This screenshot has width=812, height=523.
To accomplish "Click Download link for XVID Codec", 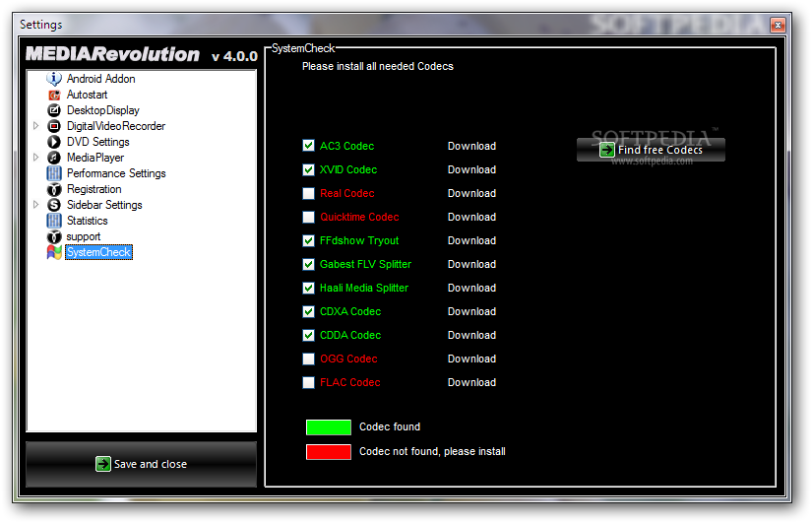I will (471, 170).
